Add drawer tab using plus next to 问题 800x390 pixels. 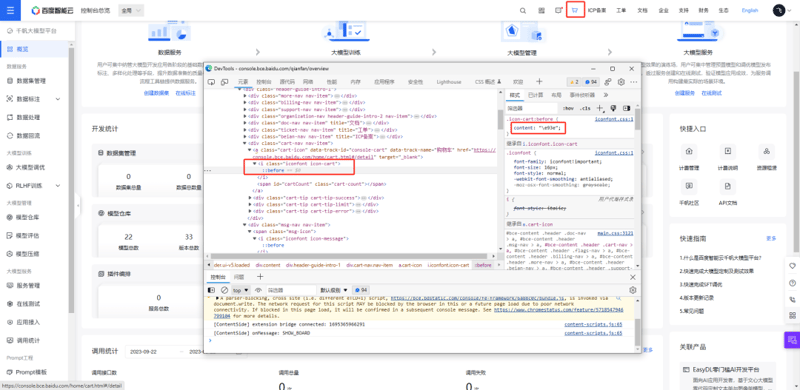pyautogui.click(x=260, y=277)
